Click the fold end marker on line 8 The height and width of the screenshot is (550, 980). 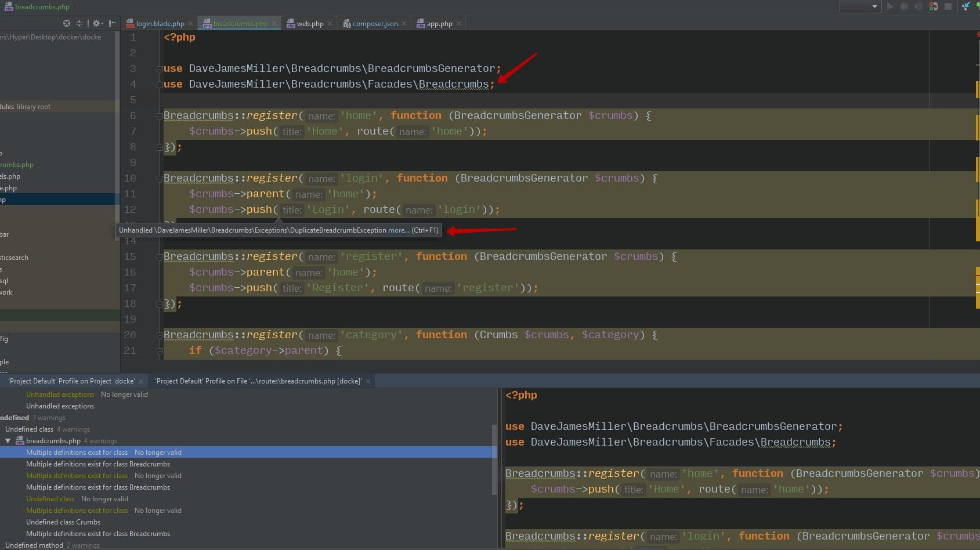pyautogui.click(x=160, y=147)
